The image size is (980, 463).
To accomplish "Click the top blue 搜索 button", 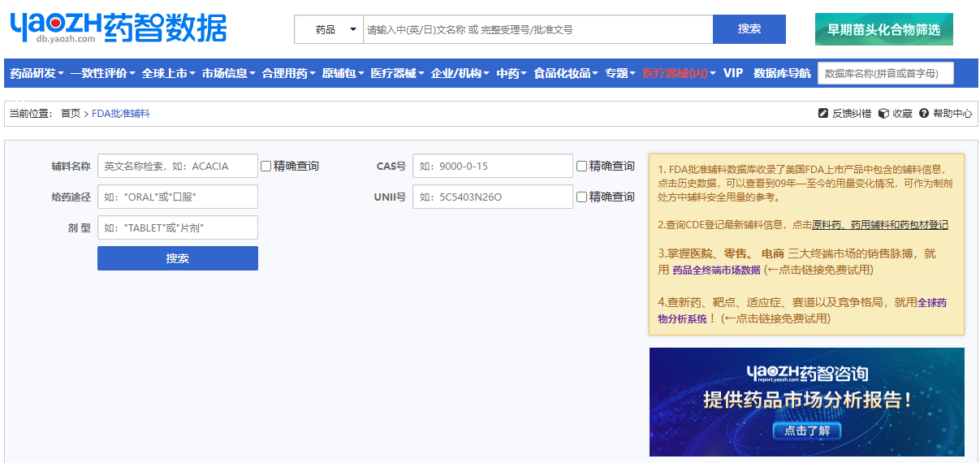I will [749, 29].
